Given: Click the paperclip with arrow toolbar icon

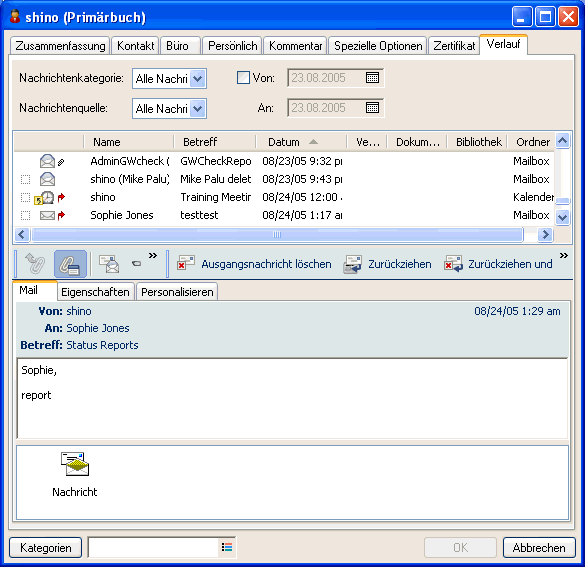Looking at the screenshot, I should pyautogui.click(x=35, y=264).
